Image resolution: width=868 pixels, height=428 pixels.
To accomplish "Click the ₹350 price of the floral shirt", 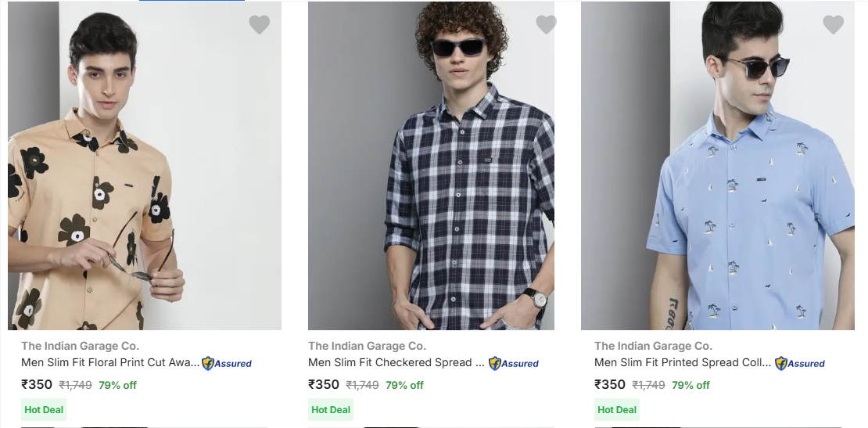I will pyautogui.click(x=37, y=384).
